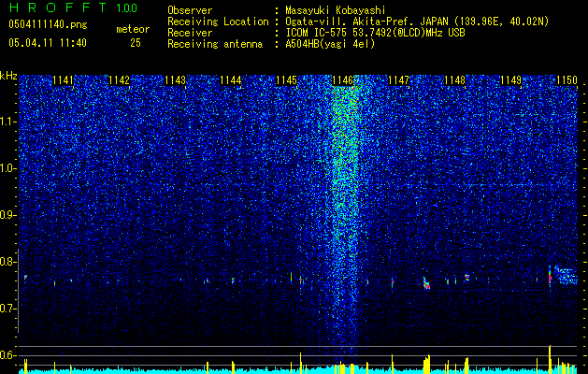Click the meteor echo cluster at far right near 1150
The image size is (588, 374).
pos(566,275)
